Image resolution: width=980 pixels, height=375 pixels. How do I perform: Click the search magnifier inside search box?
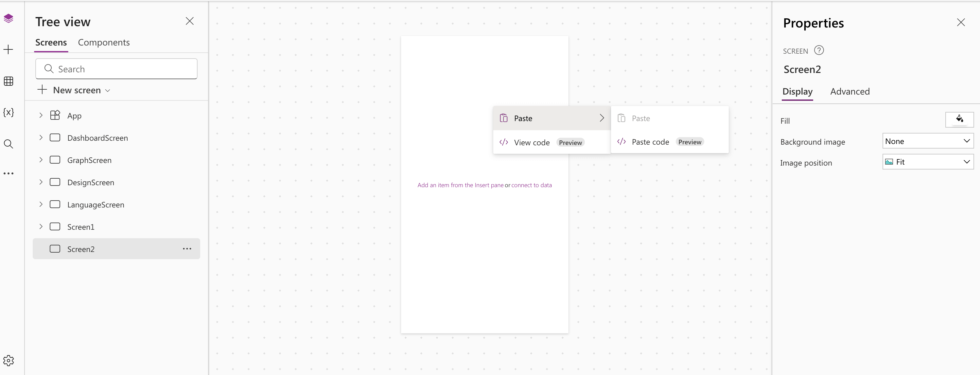(49, 68)
